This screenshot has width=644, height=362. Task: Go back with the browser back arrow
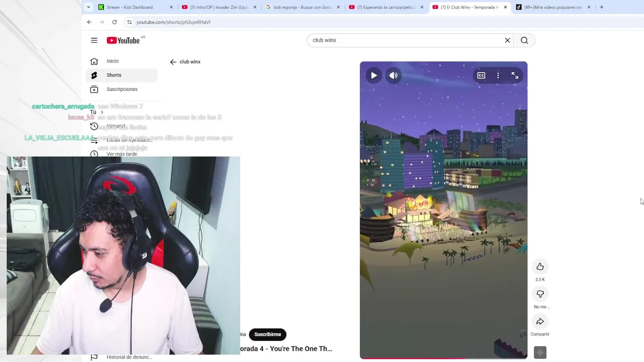point(89,22)
